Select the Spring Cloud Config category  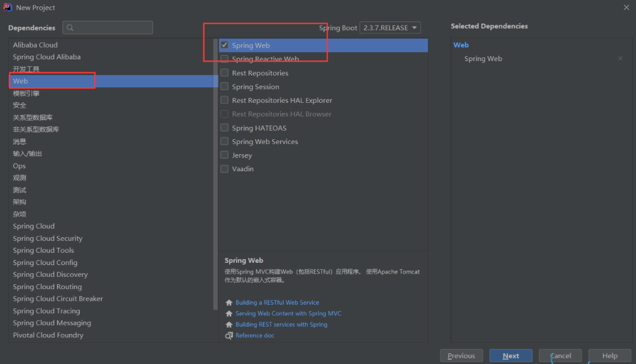point(111,262)
